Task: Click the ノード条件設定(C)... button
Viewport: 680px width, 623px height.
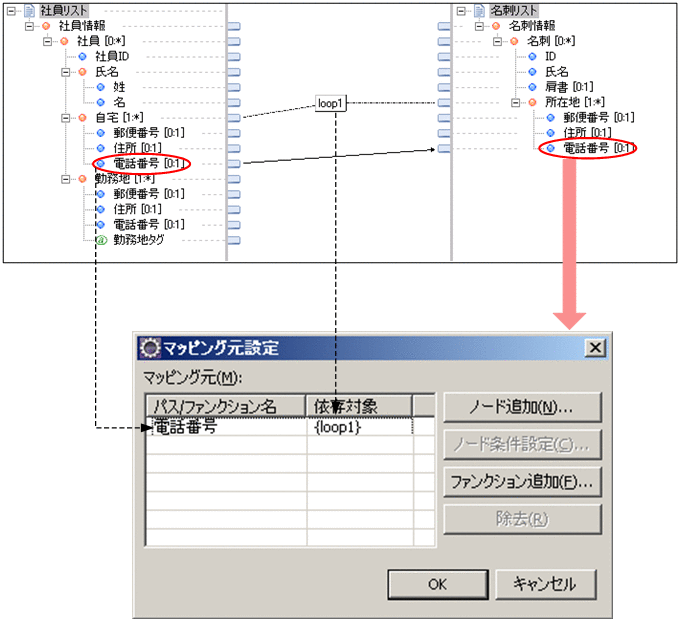Action: (523, 445)
